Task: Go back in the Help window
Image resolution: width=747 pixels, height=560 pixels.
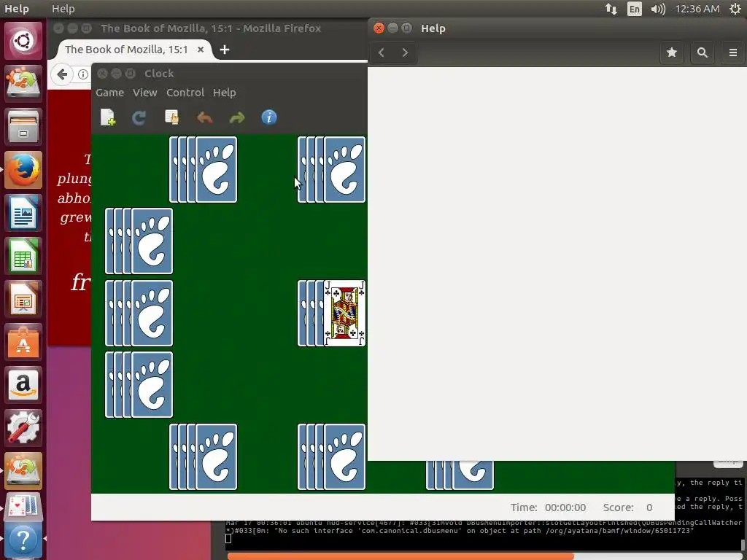Action: click(381, 52)
